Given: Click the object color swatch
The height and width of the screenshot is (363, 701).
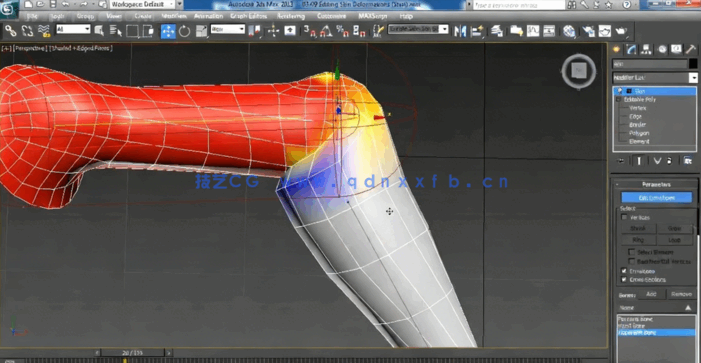Looking at the screenshot, I should [693, 64].
